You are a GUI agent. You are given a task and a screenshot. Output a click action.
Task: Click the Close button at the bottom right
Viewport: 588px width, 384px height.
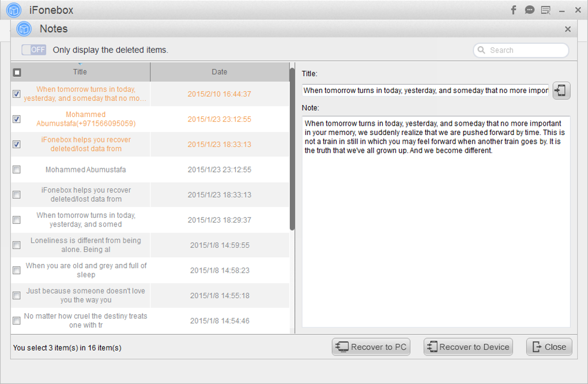coord(548,347)
